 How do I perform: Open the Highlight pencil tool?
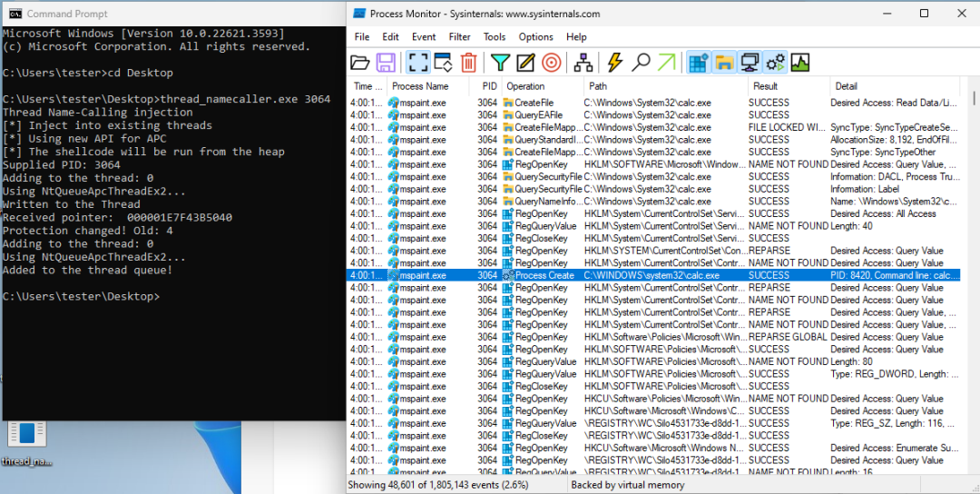[525, 63]
